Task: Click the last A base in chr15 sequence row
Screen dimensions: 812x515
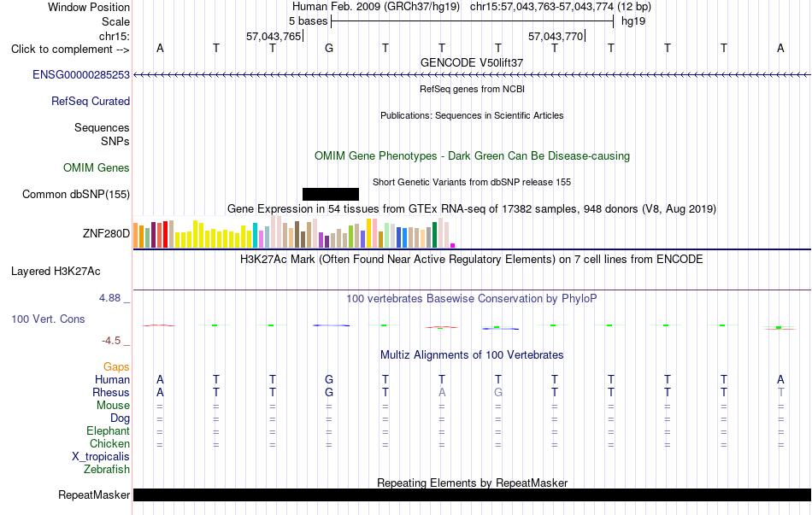Action: (780, 48)
